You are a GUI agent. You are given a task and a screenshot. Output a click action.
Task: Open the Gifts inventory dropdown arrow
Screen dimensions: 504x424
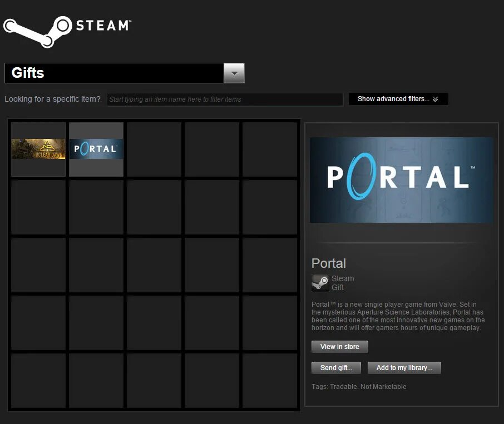[234, 73]
